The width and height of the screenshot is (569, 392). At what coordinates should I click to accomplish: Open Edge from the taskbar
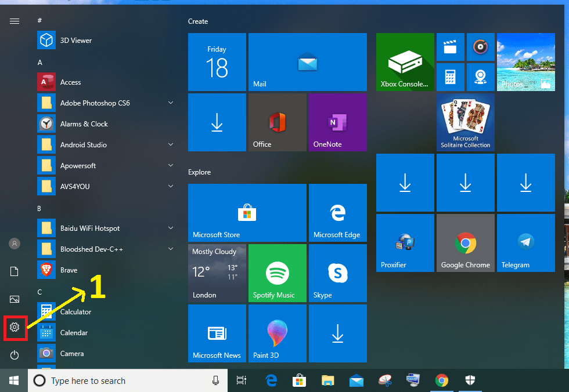(272, 380)
